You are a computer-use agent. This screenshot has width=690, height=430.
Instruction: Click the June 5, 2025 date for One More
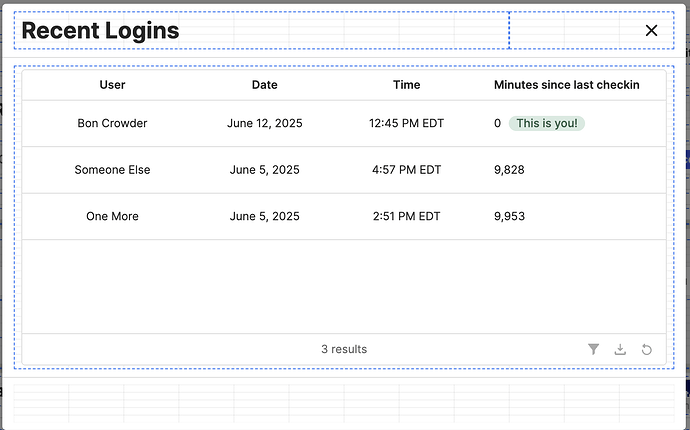coord(264,216)
